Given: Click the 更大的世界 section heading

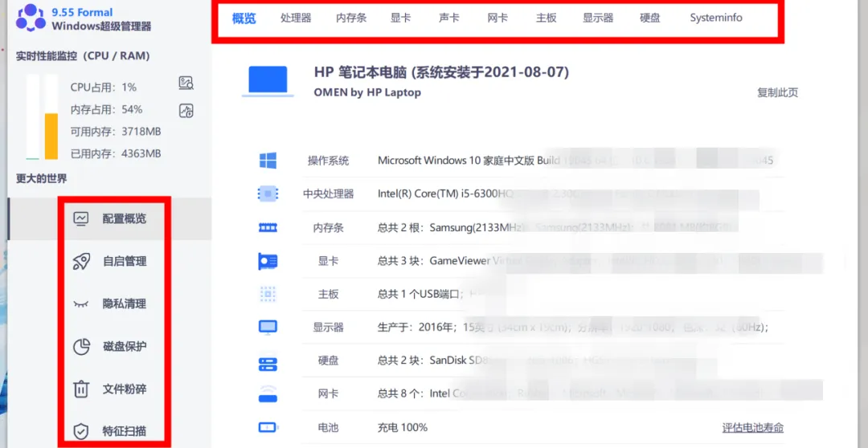Looking at the screenshot, I should tap(42, 179).
